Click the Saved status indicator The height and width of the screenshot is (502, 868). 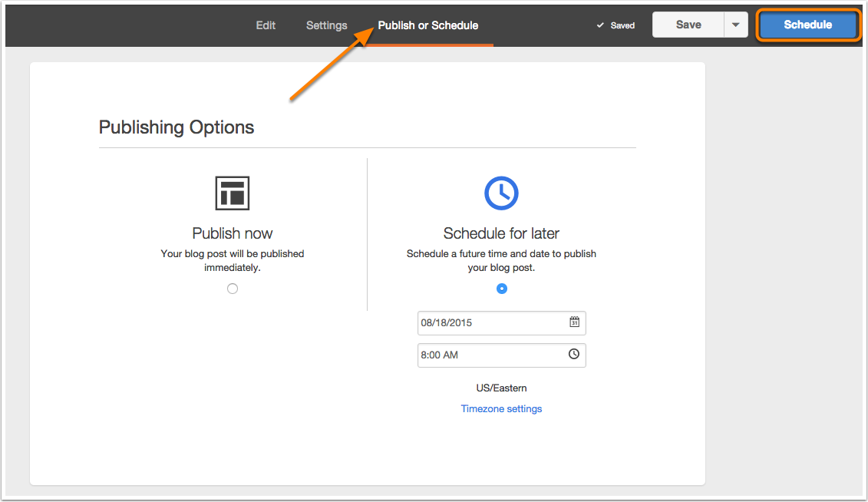pyautogui.click(x=616, y=25)
